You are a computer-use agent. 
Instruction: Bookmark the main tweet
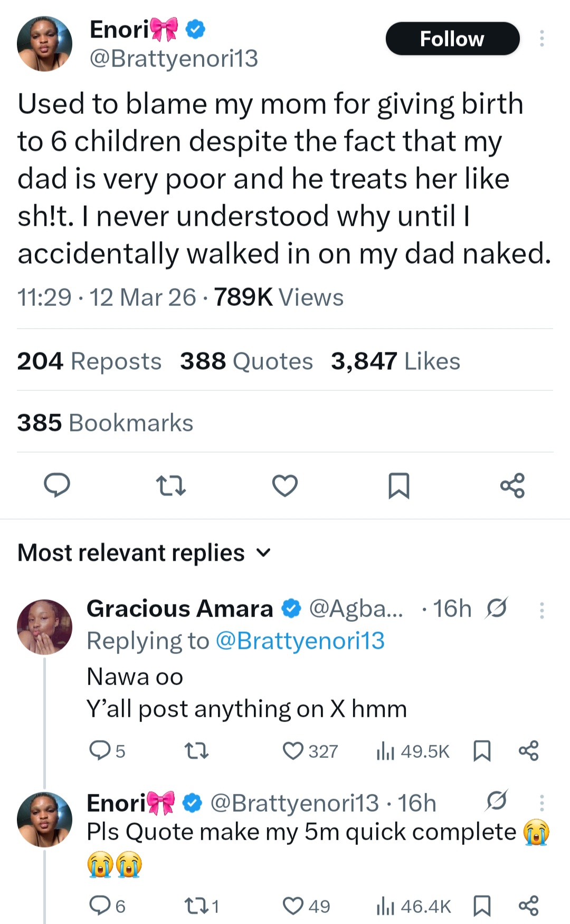pyautogui.click(x=400, y=486)
